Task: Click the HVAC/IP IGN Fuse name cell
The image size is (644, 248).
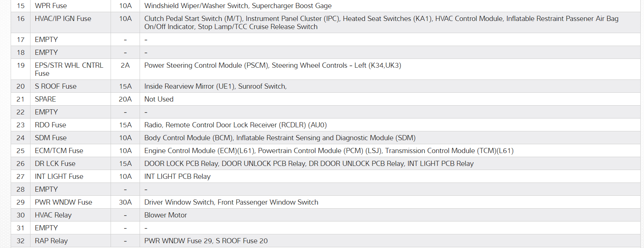Action: pos(63,19)
